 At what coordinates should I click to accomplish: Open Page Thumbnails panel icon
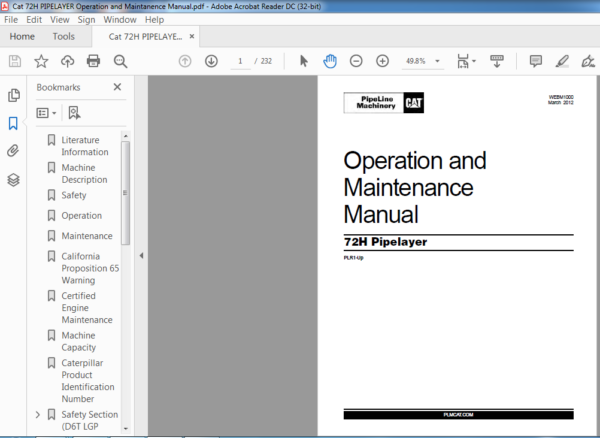point(14,95)
